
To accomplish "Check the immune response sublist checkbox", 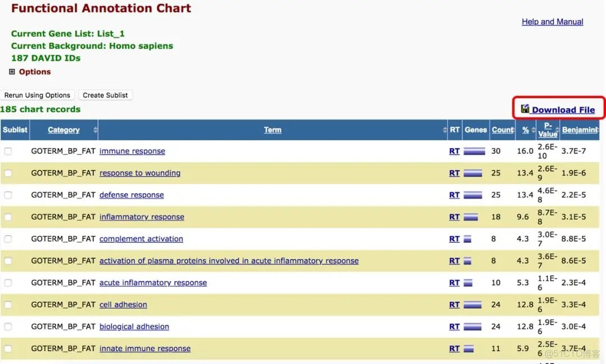I will [x=8, y=151].
